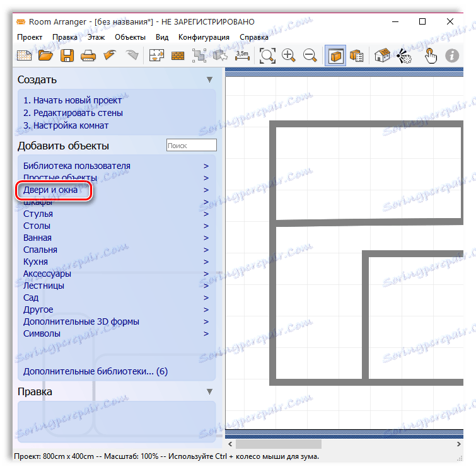Click the spray settings gear icon
This screenshot has width=476, height=474.
pos(403,56)
